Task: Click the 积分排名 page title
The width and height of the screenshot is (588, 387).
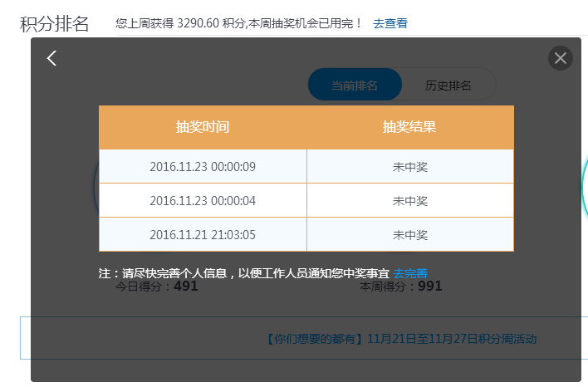Action: [55, 23]
